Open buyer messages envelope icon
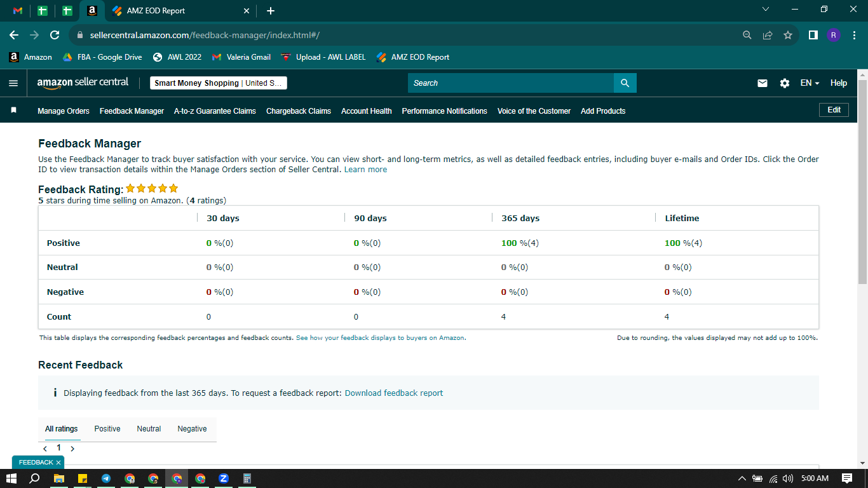The width and height of the screenshot is (868, 488). (x=763, y=83)
